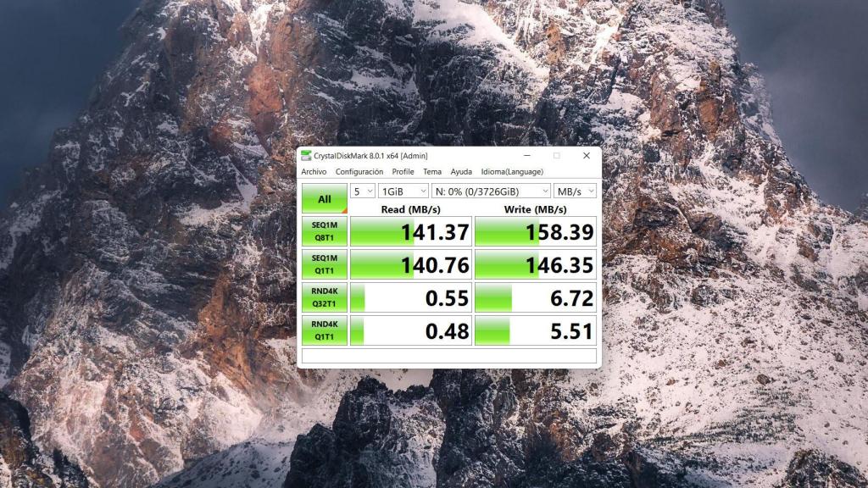The image size is (868, 488).
Task: Open the N: drive selection dropdown
Action: 491,191
